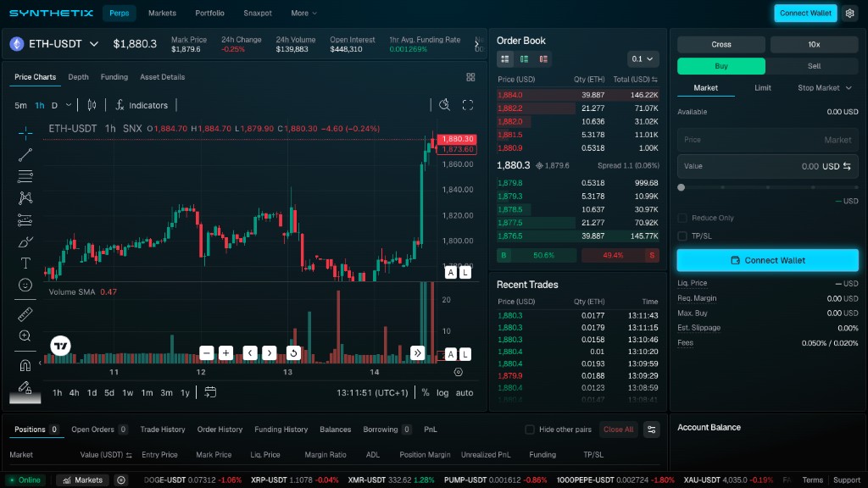868x488 pixels.
Task: Toggle log scale on chart
Action: pos(442,392)
